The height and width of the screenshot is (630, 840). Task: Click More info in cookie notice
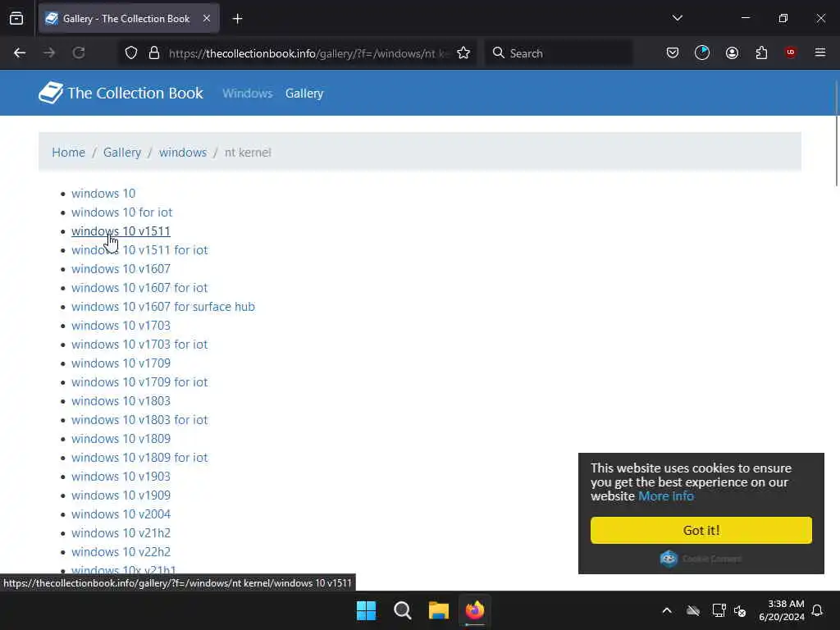click(666, 496)
